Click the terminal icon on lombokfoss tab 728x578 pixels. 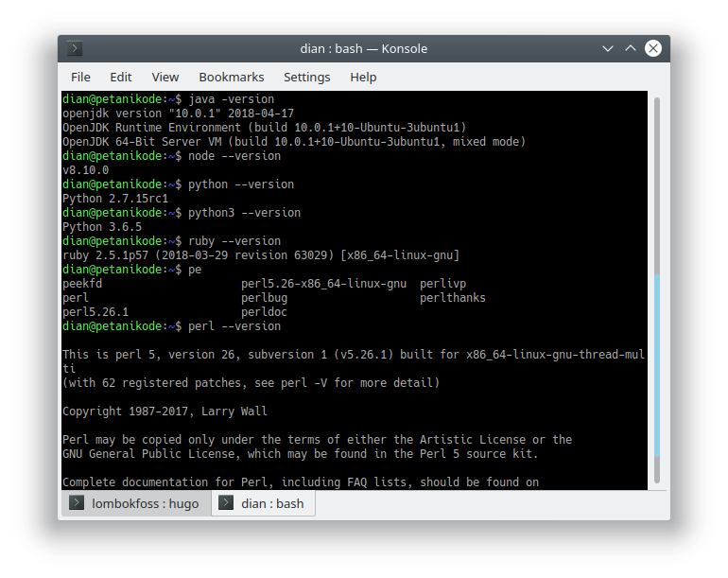click(x=77, y=502)
